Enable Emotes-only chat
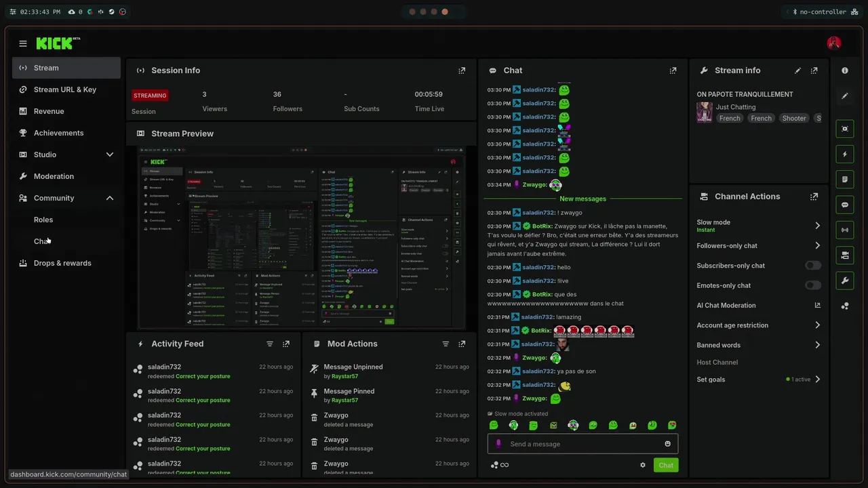868x488 pixels. 812,285
